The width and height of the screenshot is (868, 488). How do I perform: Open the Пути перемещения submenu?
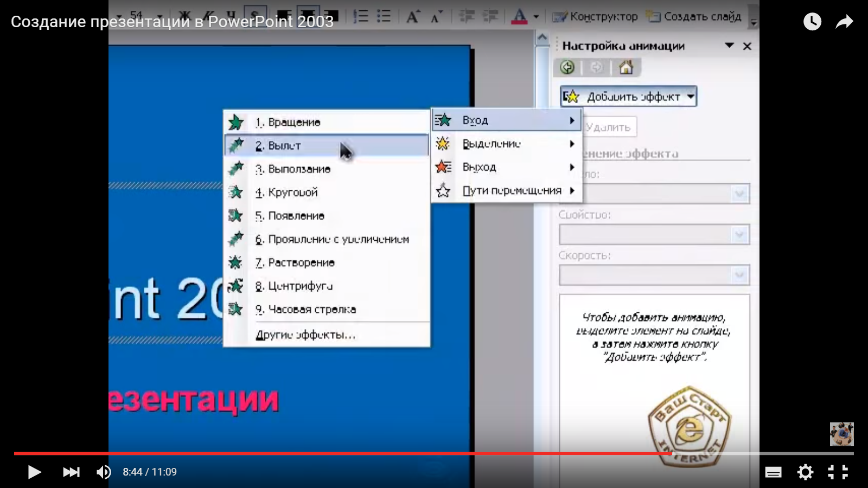click(x=507, y=190)
